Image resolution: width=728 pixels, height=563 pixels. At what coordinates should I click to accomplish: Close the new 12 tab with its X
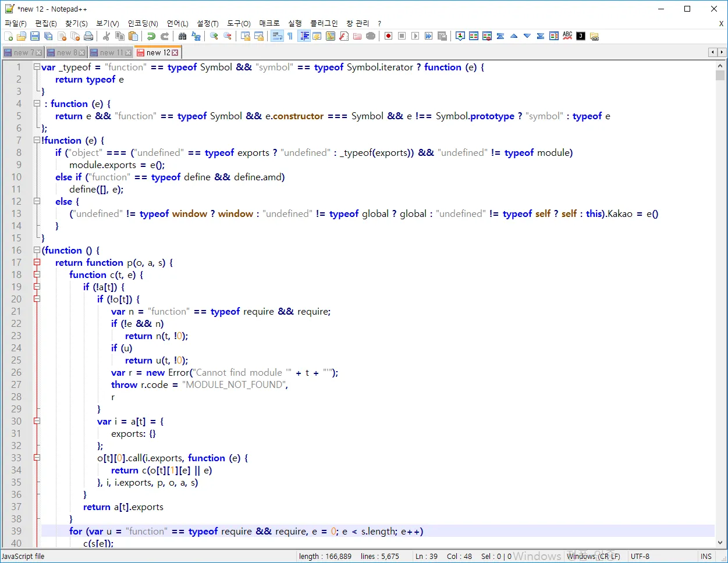pos(175,52)
